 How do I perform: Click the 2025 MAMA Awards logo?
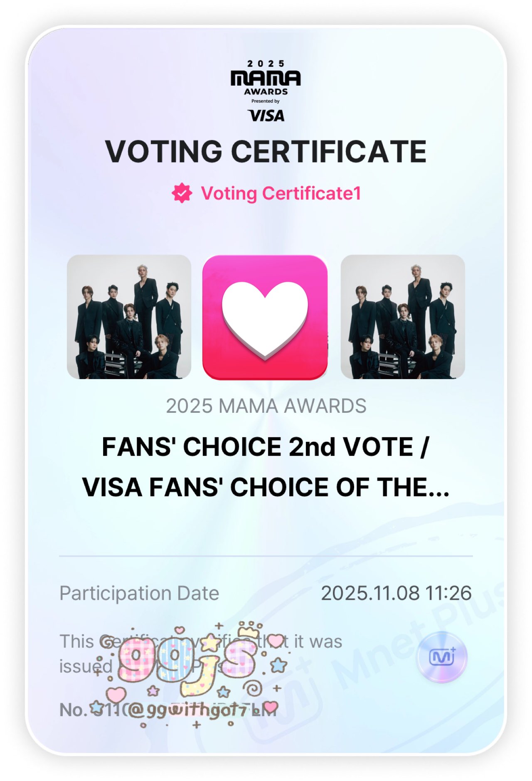point(266,77)
